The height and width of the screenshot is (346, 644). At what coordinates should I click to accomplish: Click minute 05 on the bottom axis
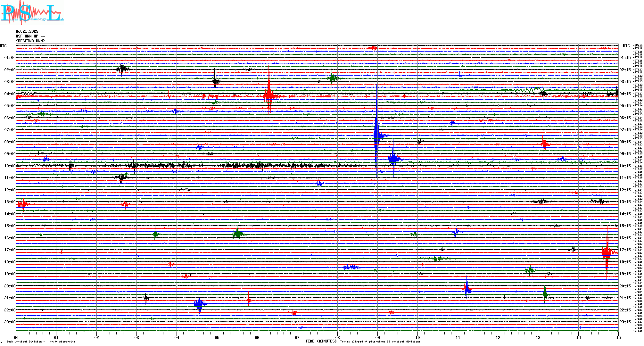(217, 337)
